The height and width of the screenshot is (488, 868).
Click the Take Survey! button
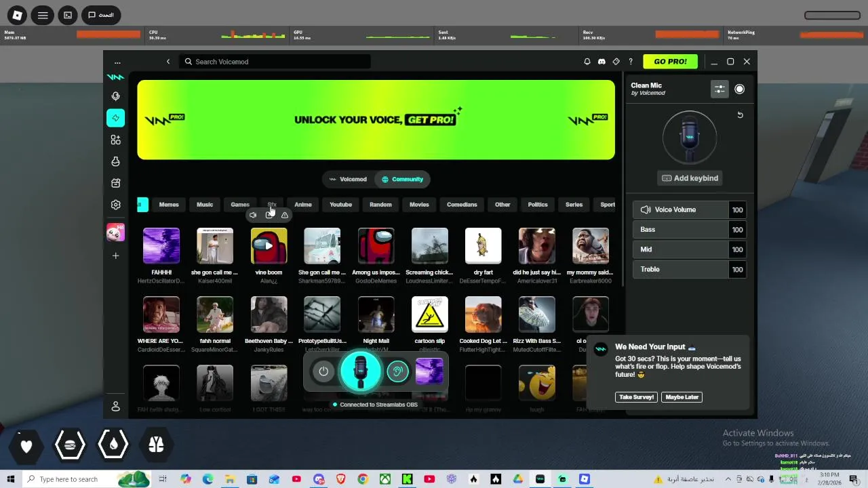636,397
